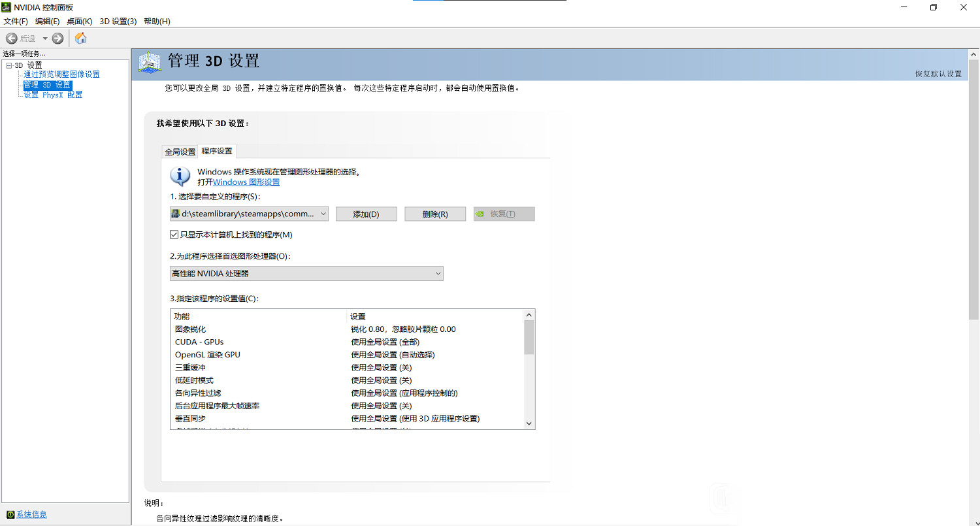Open the 帮助 menu

click(157, 21)
